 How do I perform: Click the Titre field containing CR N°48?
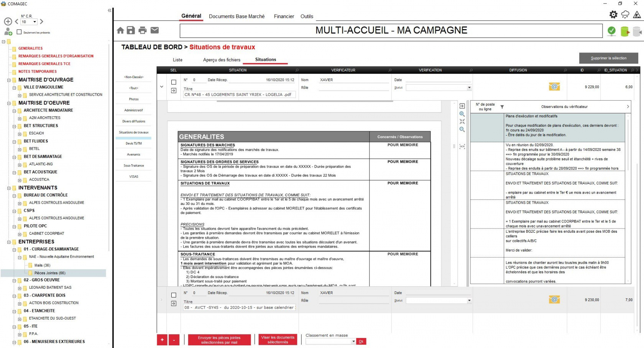[x=239, y=95]
